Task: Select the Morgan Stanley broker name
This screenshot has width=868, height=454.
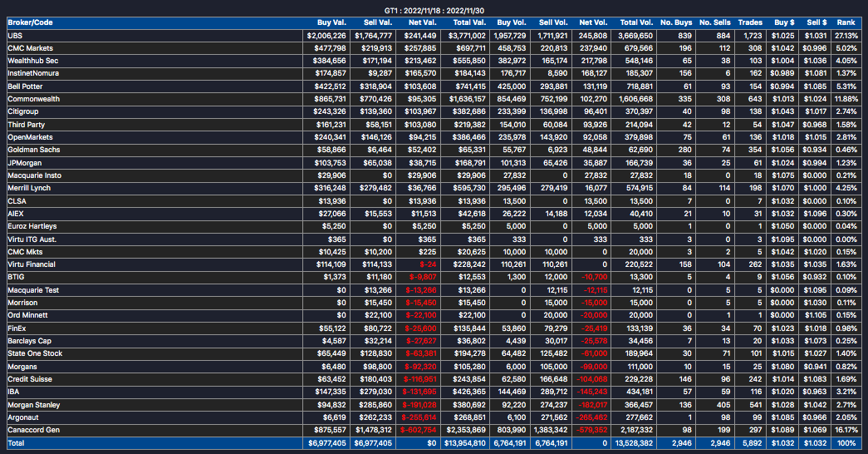Action: pyautogui.click(x=34, y=405)
